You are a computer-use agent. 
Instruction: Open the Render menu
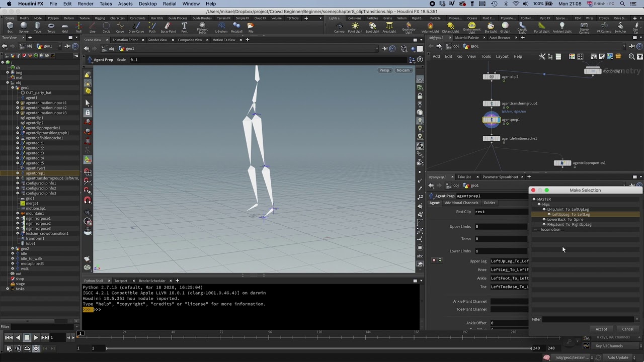point(86,4)
